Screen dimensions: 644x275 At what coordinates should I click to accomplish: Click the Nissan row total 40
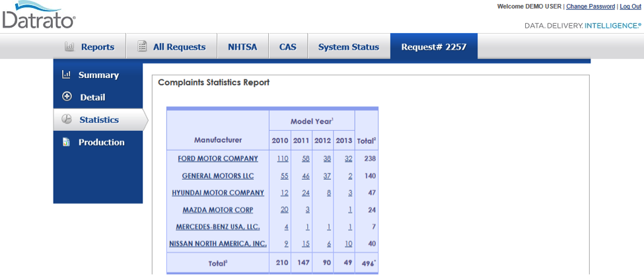[372, 244]
